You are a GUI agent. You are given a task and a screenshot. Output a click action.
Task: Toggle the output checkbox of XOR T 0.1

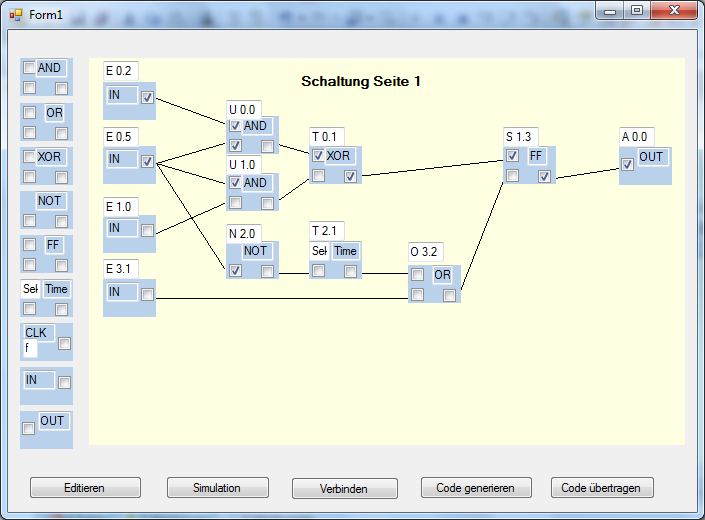click(350, 176)
